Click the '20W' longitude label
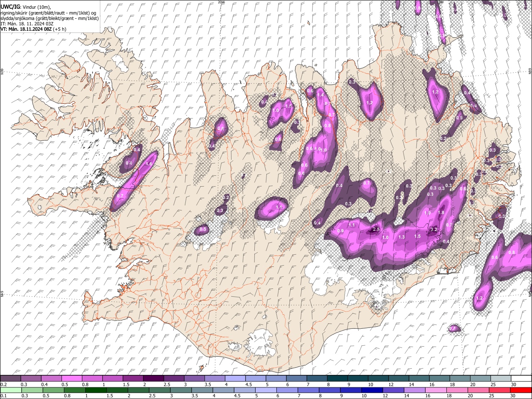 tap(221, 2)
